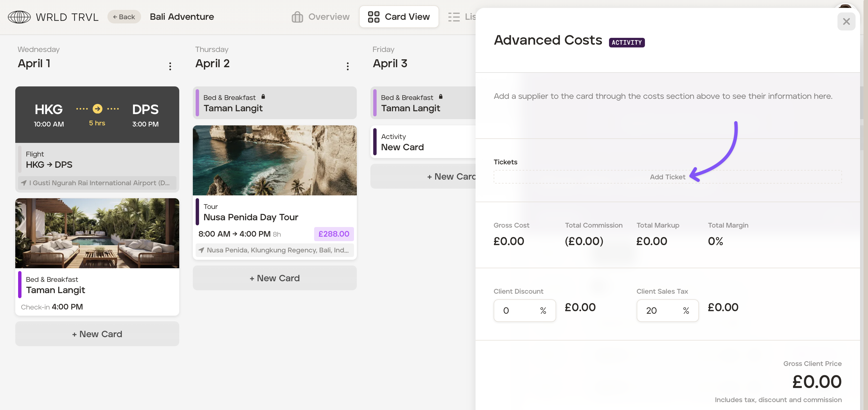Screen dimensions: 868x410
Task: Click lock icon on Thursday Taman Langit
Action: 263,97
